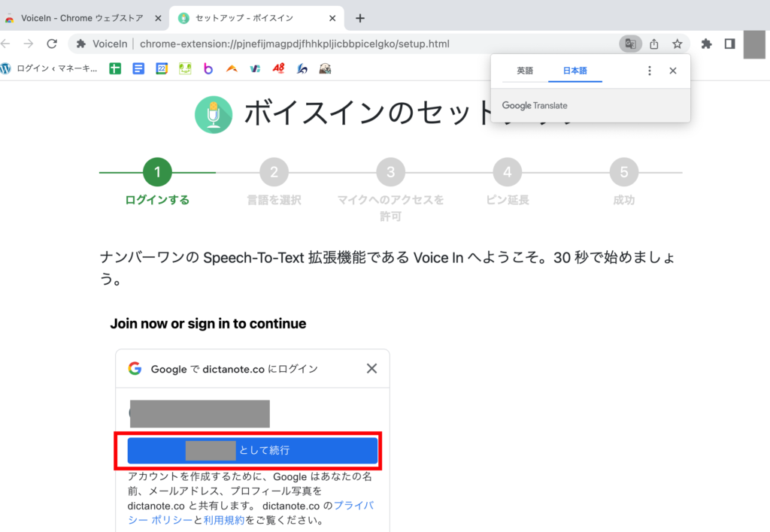Open the otter picture bookmark
The width and height of the screenshot is (770, 532).
point(325,68)
